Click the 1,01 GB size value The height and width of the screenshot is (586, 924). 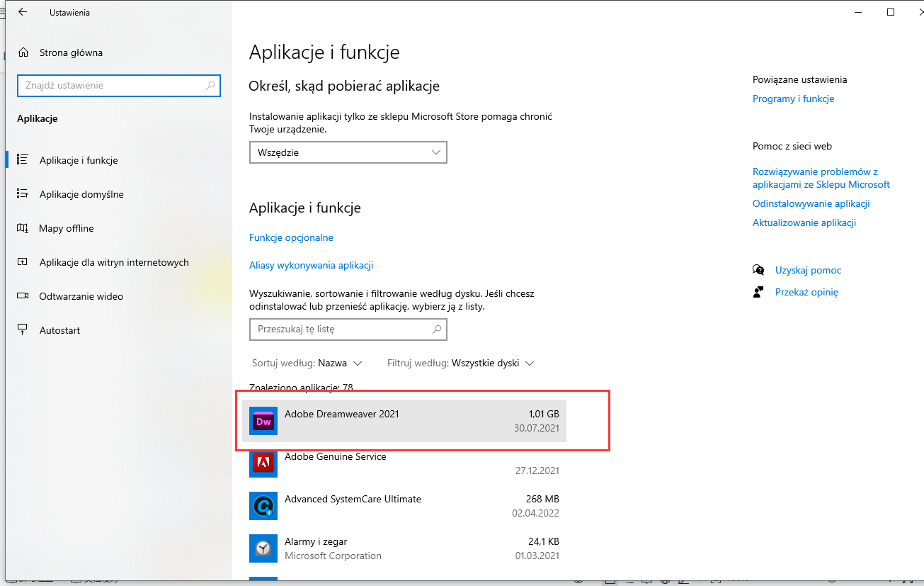[544, 414]
